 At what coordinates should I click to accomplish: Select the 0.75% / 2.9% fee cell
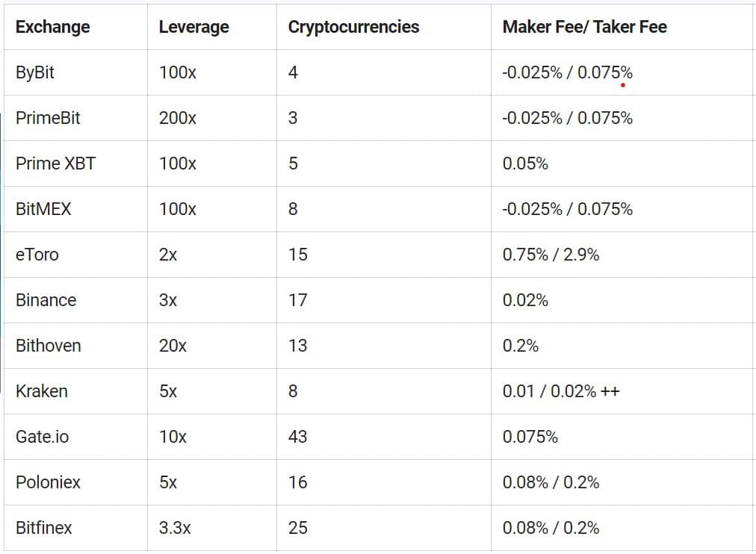[x=551, y=255]
